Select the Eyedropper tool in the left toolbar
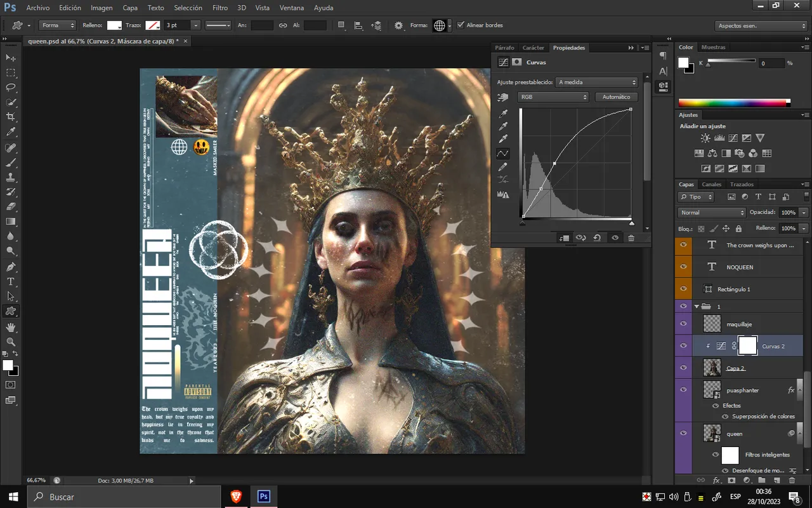The width and height of the screenshot is (812, 508). (11, 132)
